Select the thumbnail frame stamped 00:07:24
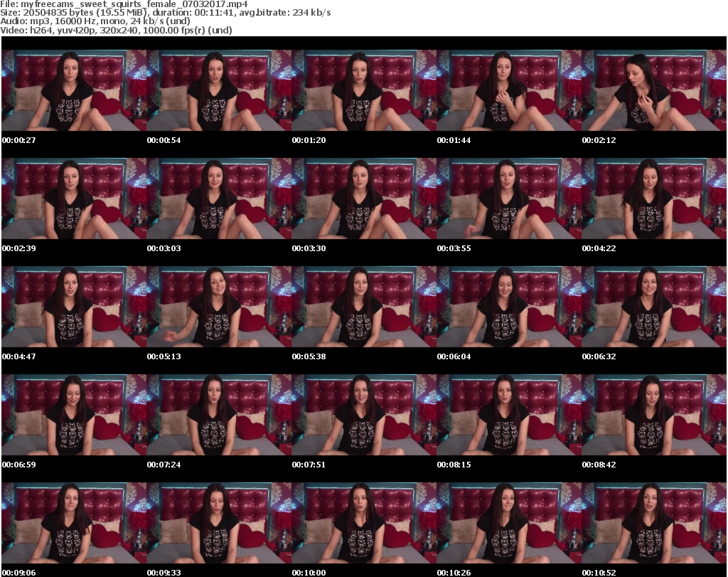The width and height of the screenshot is (728, 577). (x=219, y=415)
